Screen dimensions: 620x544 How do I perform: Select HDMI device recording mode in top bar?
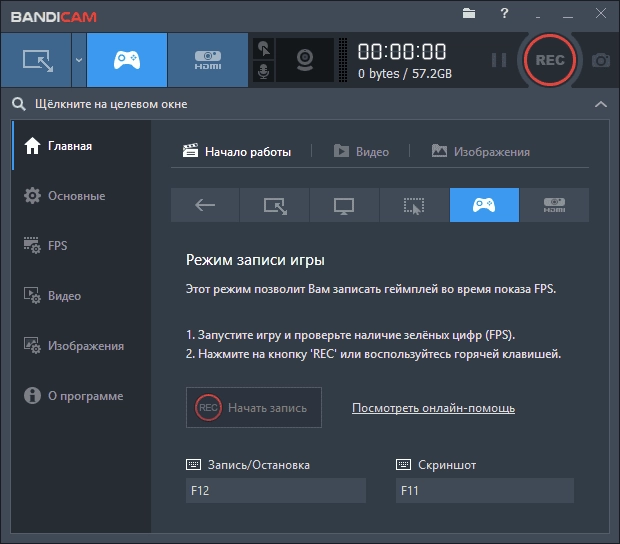pyautogui.click(x=208, y=60)
